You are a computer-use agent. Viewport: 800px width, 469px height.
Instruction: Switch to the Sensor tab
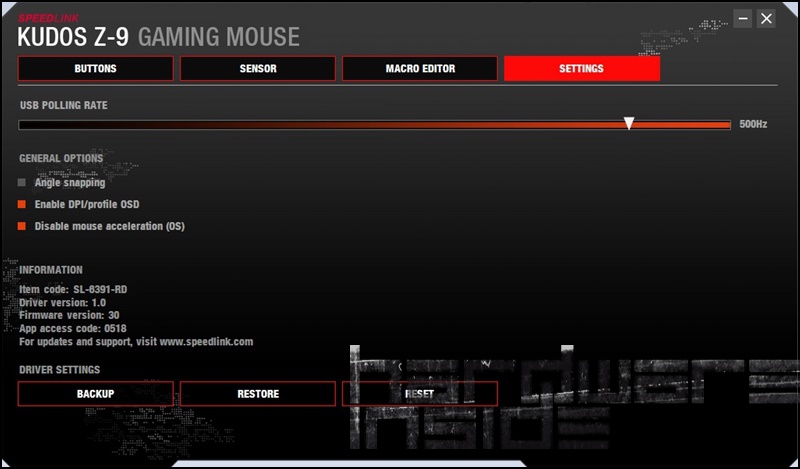tap(258, 69)
